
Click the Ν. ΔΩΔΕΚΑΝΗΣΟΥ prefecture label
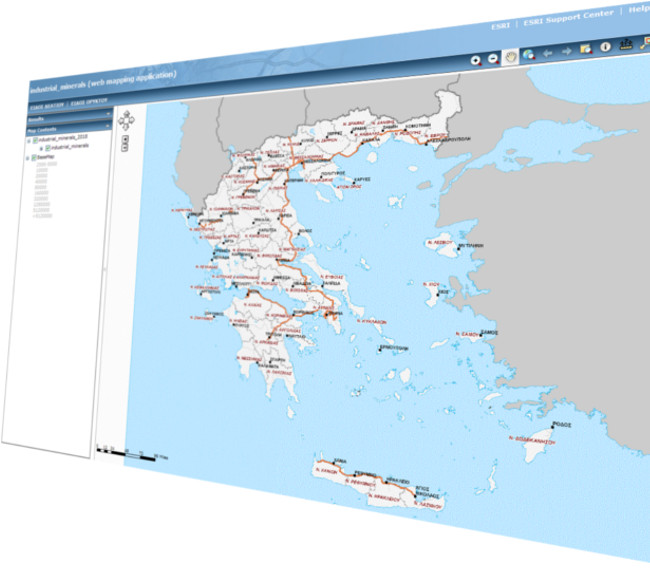pos(532,440)
